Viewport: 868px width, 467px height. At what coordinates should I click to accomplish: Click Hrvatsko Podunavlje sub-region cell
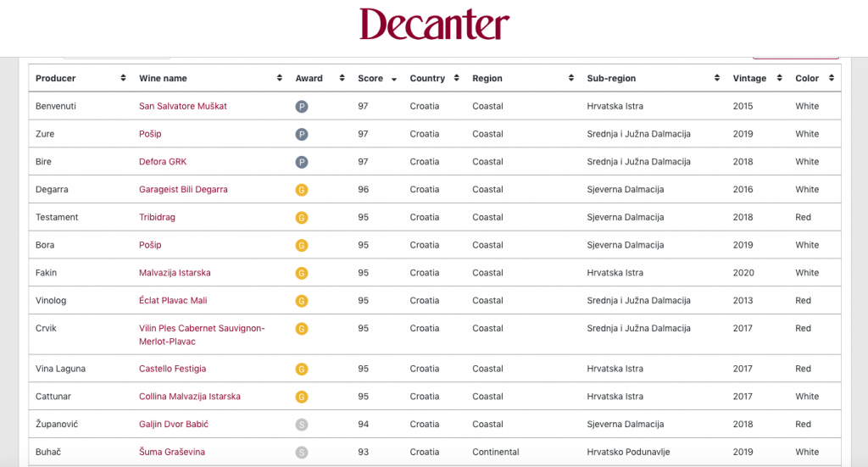[628, 452]
